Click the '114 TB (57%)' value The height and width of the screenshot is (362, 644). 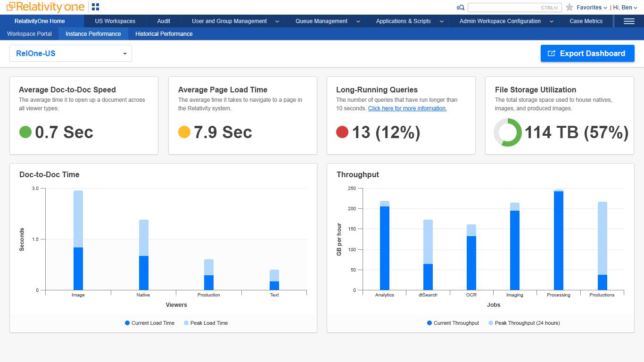tap(577, 132)
